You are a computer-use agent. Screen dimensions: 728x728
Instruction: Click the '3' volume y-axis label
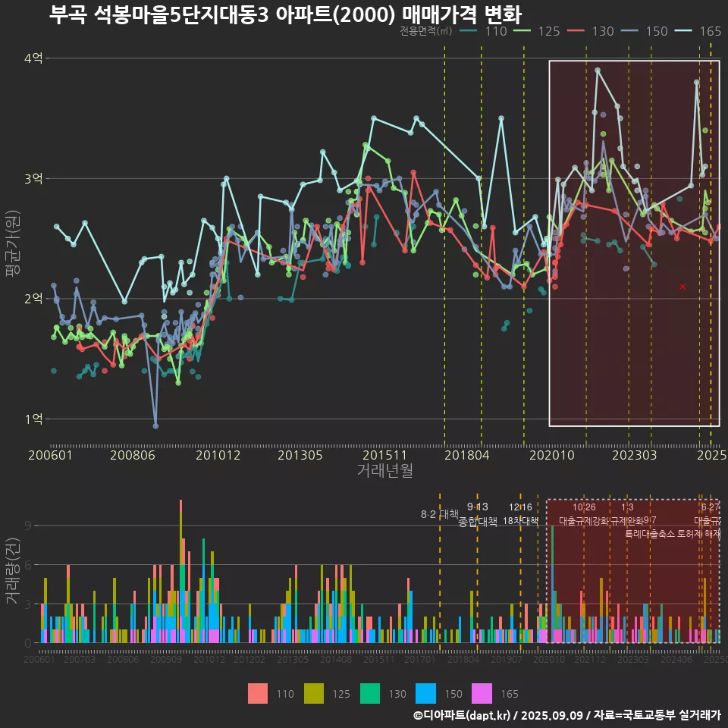click(28, 604)
